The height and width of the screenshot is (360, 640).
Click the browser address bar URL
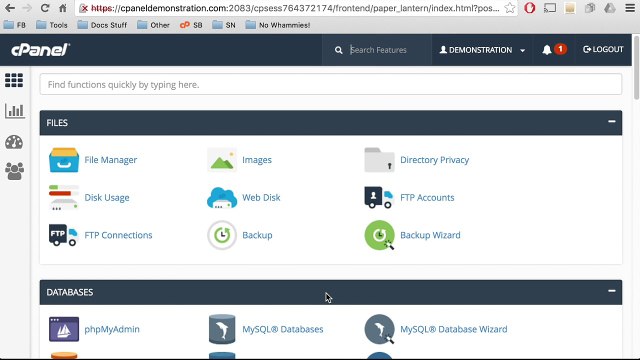coord(295,8)
